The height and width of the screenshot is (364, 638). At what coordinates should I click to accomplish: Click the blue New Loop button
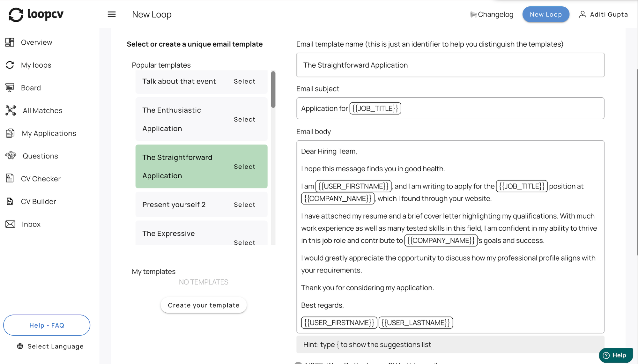click(x=545, y=14)
